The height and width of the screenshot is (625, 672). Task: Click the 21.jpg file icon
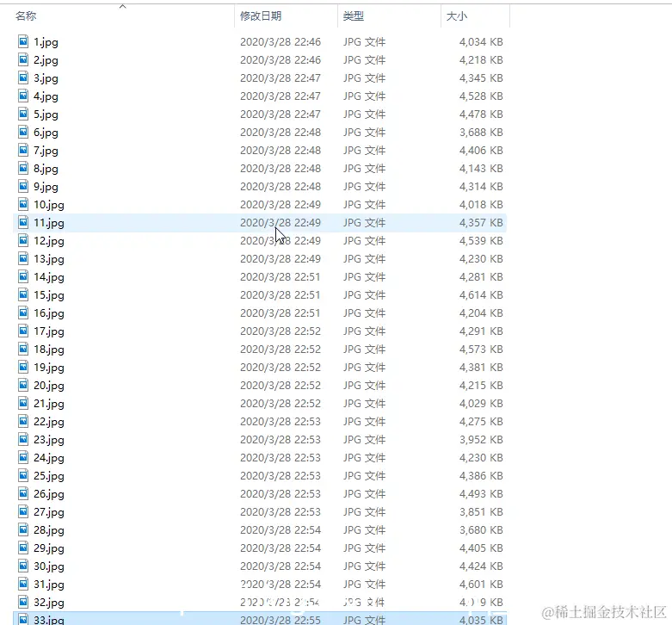pyautogui.click(x=23, y=404)
